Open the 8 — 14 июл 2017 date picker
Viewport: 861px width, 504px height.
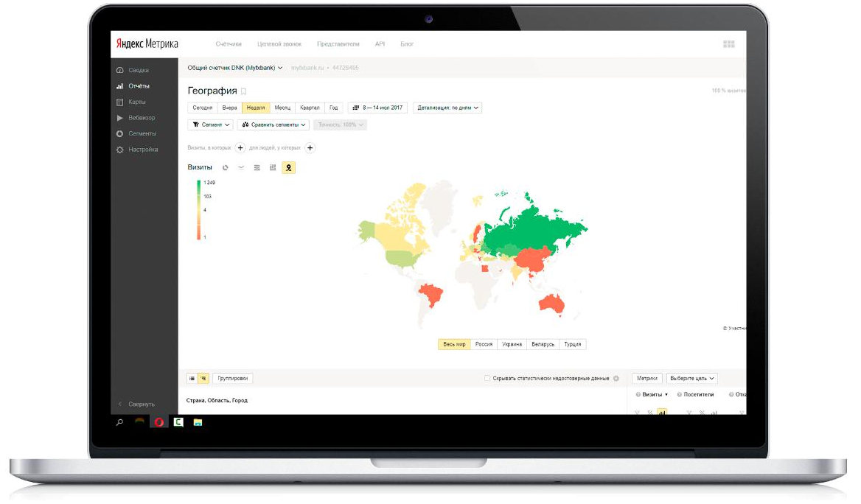point(377,108)
